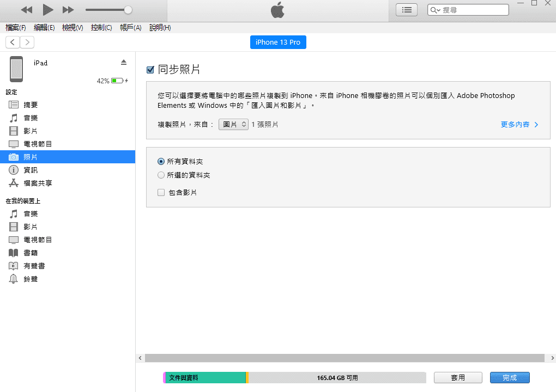Open the 檔案 File menu

pyautogui.click(x=16, y=28)
